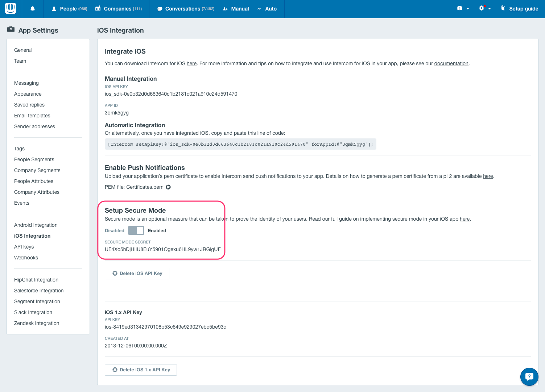Go to the Companies tab
545x392 pixels.
tap(119, 9)
